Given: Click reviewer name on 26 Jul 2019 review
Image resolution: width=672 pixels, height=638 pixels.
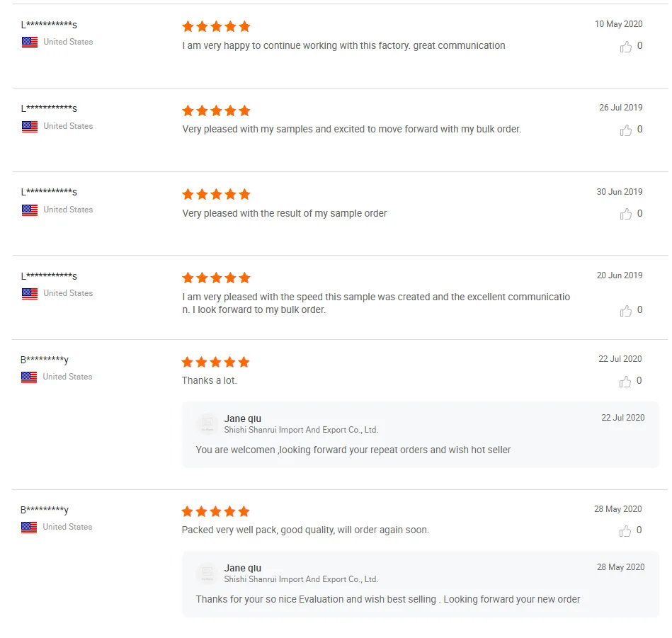Looking at the screenshot, I should coord(49,109).
